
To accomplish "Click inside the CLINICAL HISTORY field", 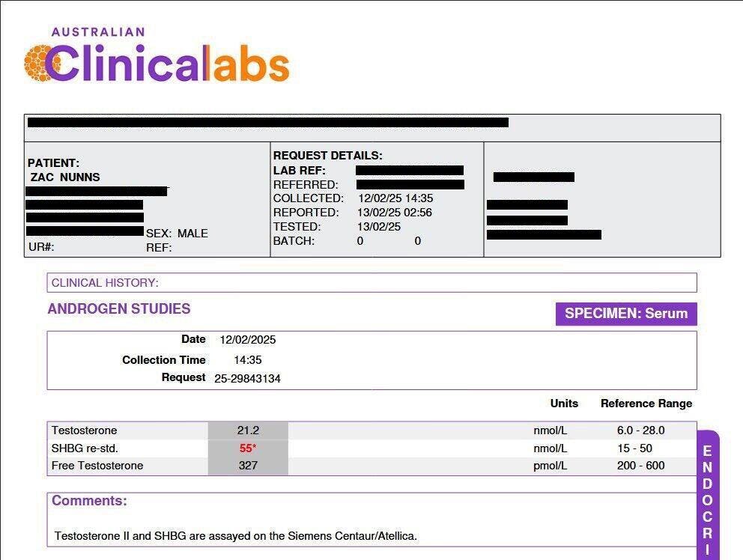I will click(372, 283).
